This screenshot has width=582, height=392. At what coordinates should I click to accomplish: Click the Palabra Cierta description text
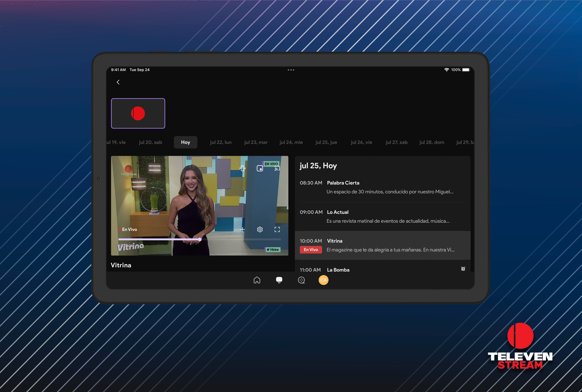pyautogui.click(x=390, y=192)
